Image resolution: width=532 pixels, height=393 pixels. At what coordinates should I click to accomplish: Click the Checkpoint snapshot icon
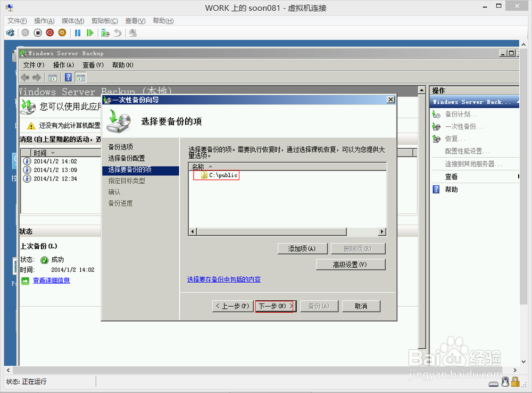105,32
